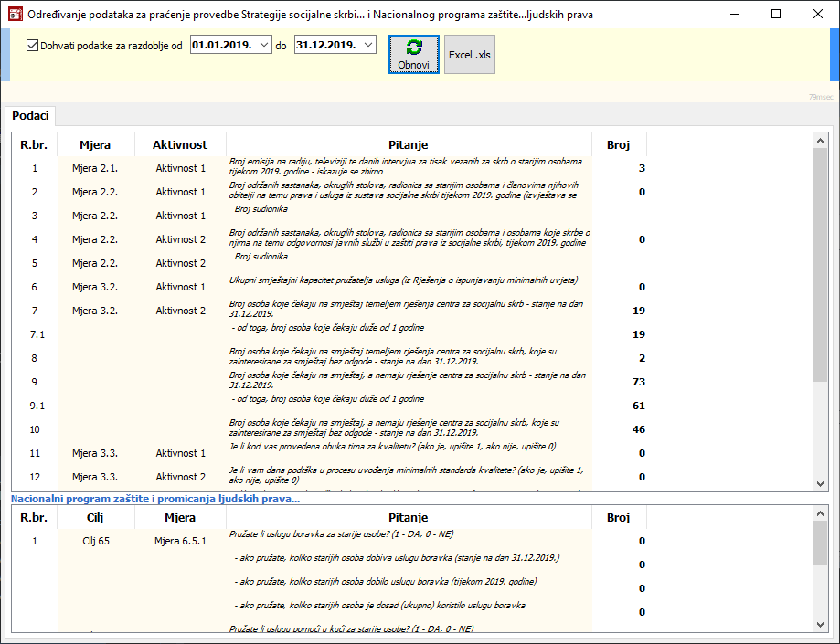Click the Pitanje column header in upper table

[x=407, y=144]
